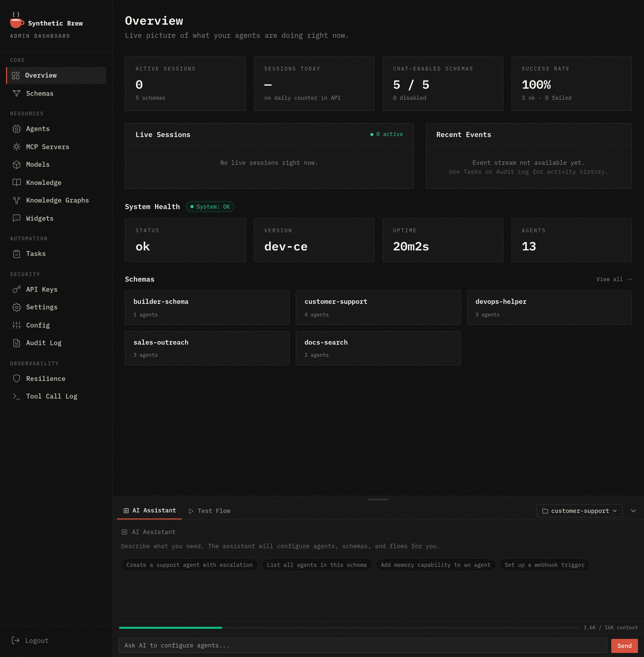This screenshot has height=657, width=644.
Task: Choose 'Add memory capability to an agent' suggestion
Action: 436,565
